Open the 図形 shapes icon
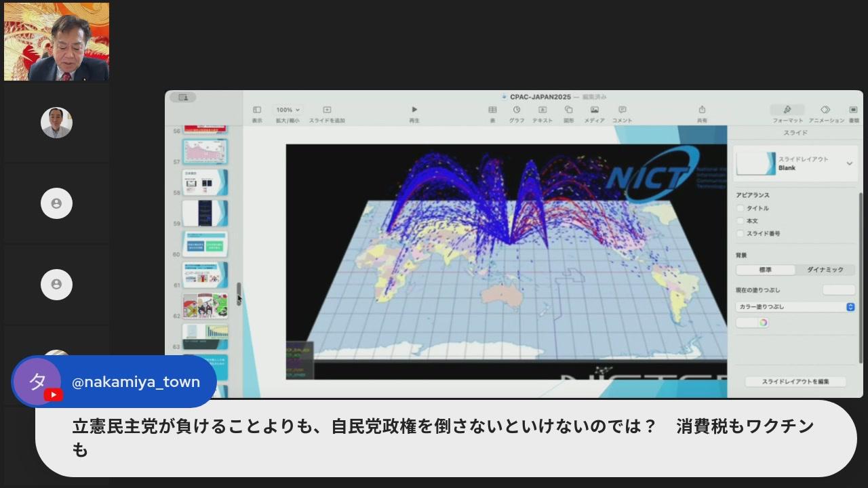Viewport: 868px width, 488px height. pyautogui.click(x=568, y=110)
